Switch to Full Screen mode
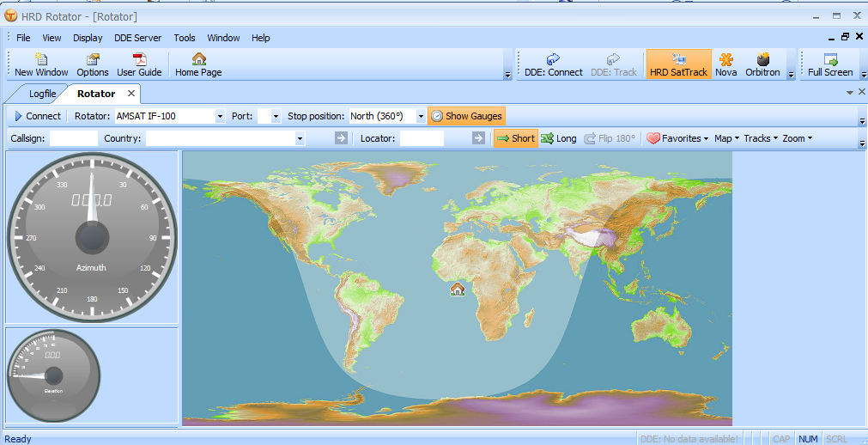Screen dimensions: 868x445 [829, 65]
